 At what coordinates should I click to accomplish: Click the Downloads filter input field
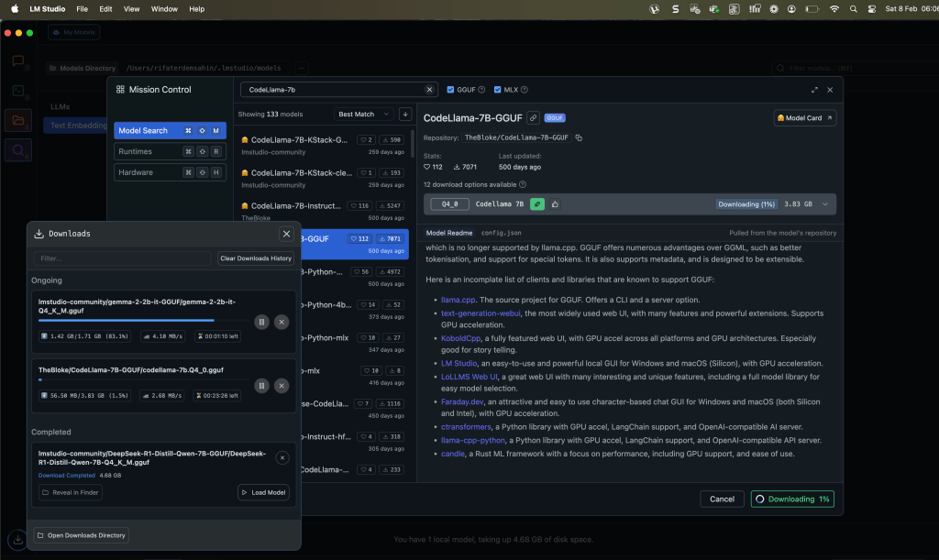pyautogui.click(x=122, y=258)
